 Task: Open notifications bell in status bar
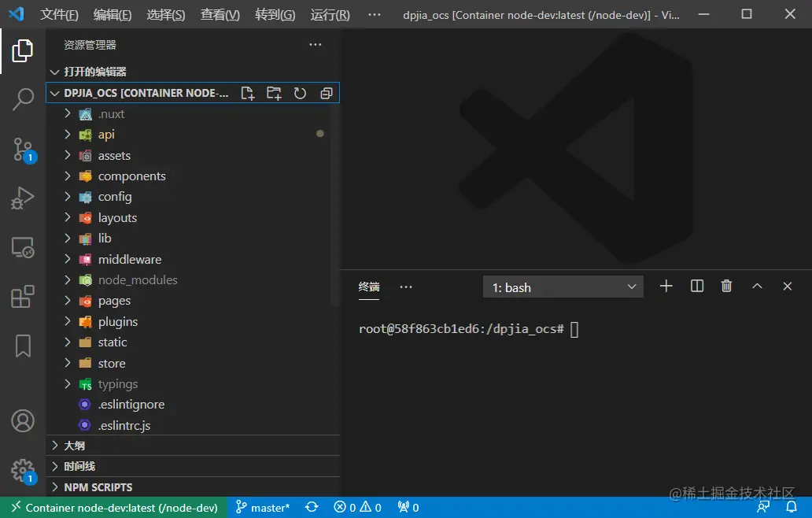pyautogui.click(x=792, y=507)
